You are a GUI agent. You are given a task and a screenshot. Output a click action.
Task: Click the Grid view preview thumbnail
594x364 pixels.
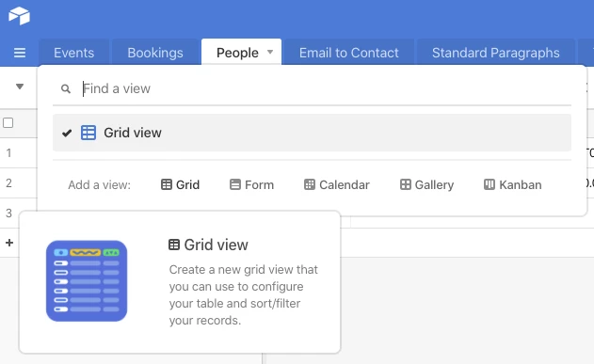[x=87, y=281]
